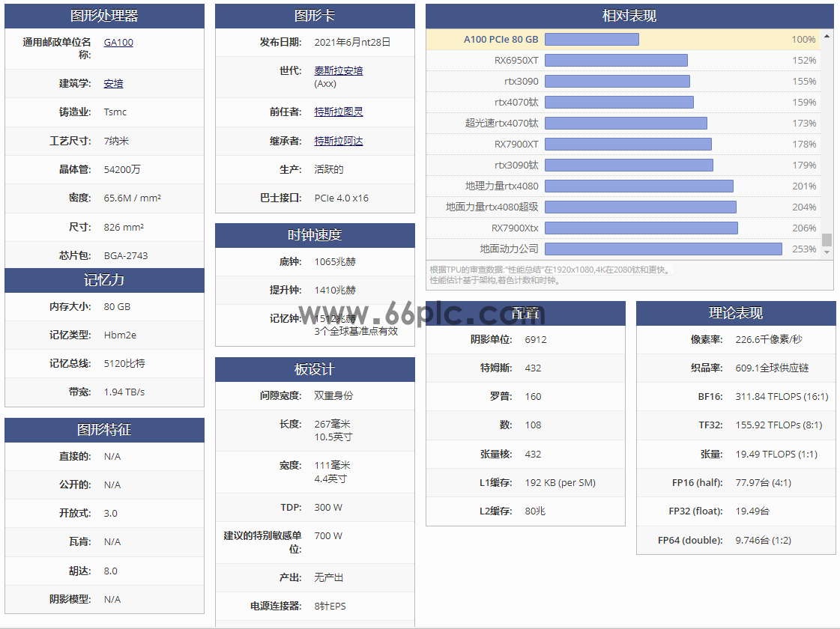The image size is (840, 629).
Task: Select the bus interface value PCIe 4.0 x16
Action: (341, 198)
